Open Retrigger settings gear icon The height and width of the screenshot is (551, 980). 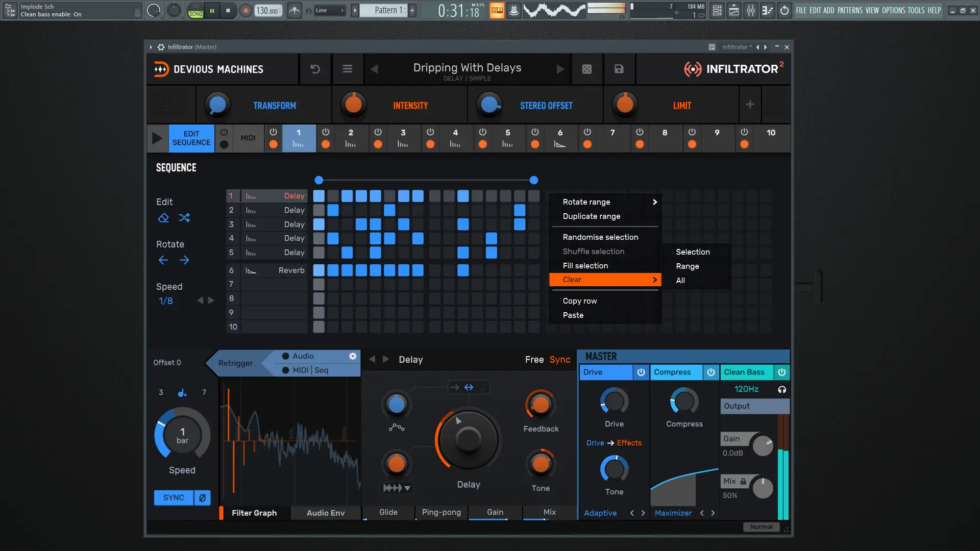(x=353, y=356)
